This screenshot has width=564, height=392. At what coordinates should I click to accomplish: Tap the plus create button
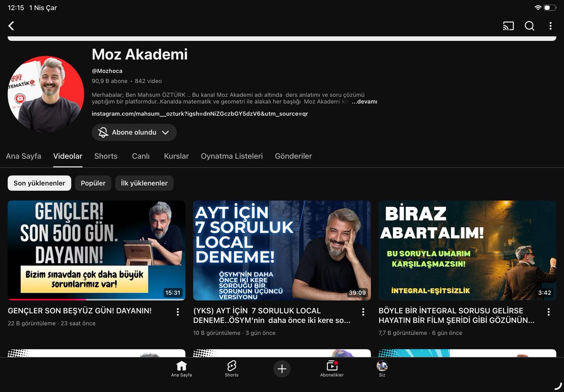coord(282,369)
